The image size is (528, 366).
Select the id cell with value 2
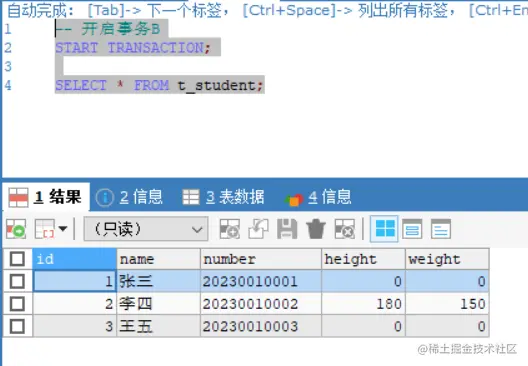pyautogui.click(x=74, y=304)
